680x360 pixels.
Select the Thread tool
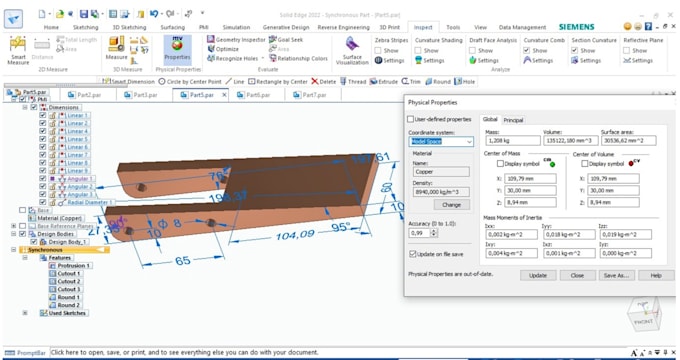pos(353,82)
